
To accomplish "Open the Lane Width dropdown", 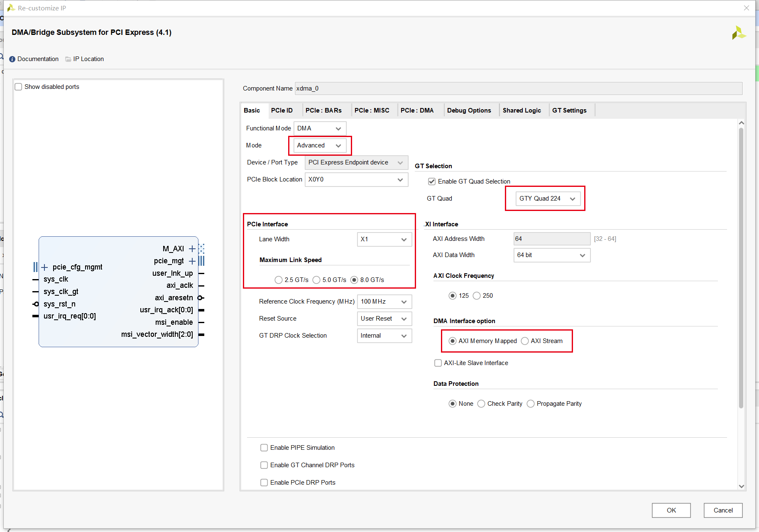I will [x=384, y=239].
